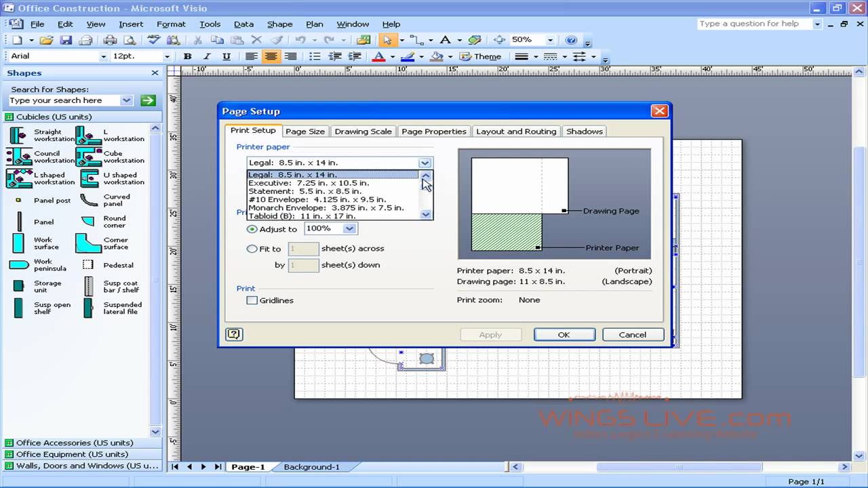Switch to the Drawing Scale tab
868x488 pixels.
[363, 131]
